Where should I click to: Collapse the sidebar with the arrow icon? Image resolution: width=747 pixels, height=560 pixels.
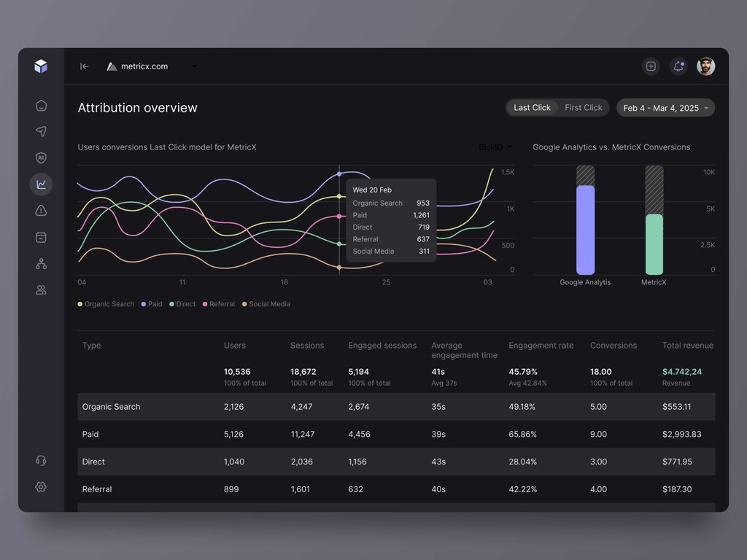(x=84, y=66)
